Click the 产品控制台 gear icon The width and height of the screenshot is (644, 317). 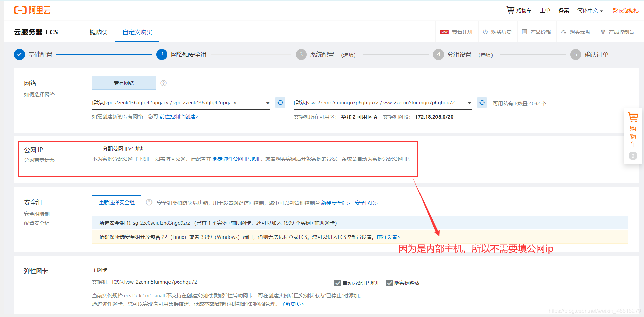pos(603,32)
